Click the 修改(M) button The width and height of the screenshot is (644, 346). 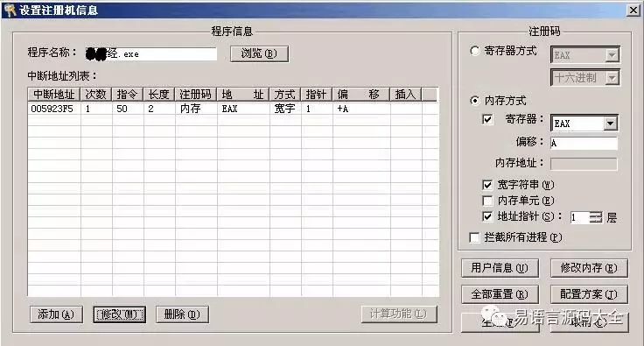(x=120, y=314)
